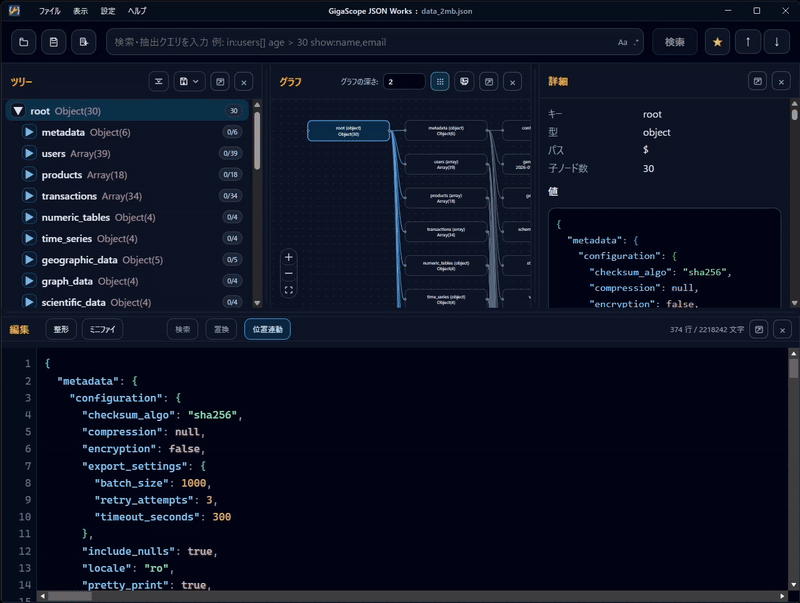The height and width of the screenshot is (603, 800).
Task: Expand the transactions Array(34) node
Action: [x=29, y=196]
